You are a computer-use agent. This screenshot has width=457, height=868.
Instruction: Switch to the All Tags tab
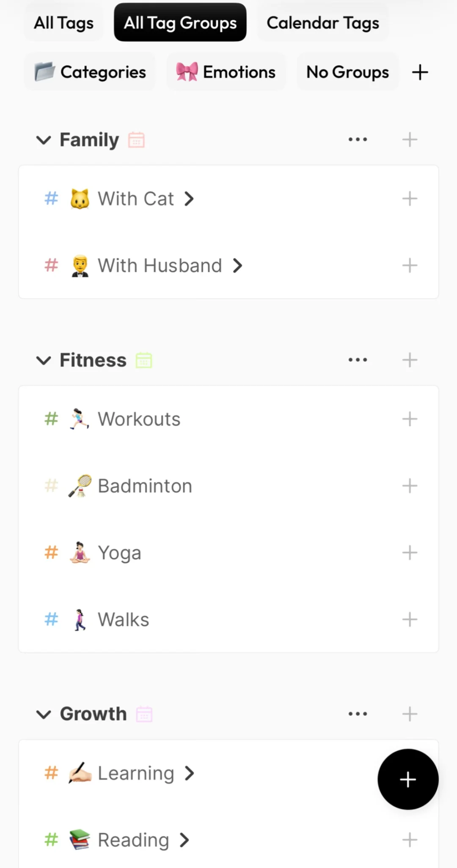pyautogui.click(x=64, y=23)
